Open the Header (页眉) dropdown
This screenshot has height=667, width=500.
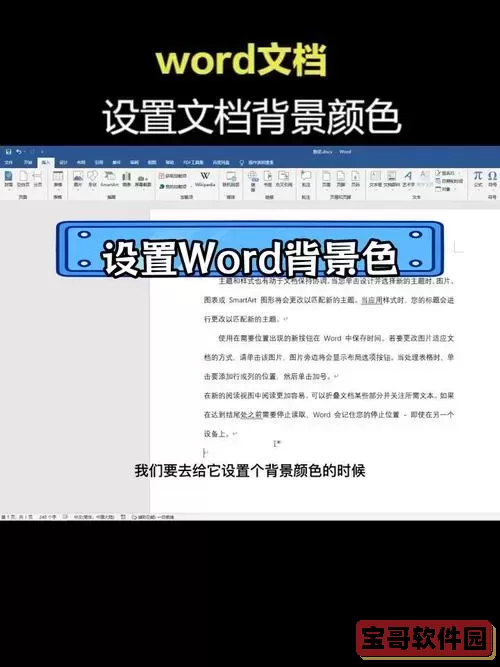coord(326,179)
